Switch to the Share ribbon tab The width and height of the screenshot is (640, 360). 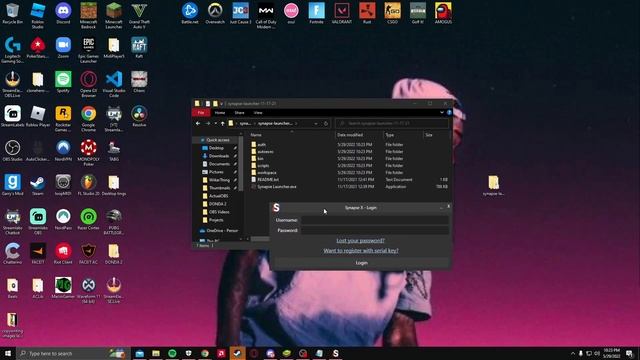coord(239,113)
